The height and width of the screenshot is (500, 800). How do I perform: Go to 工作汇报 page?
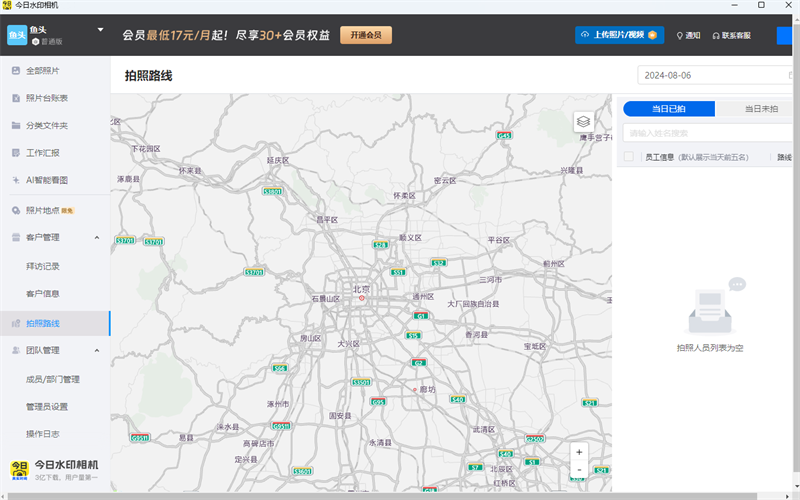tap(42, 153)
